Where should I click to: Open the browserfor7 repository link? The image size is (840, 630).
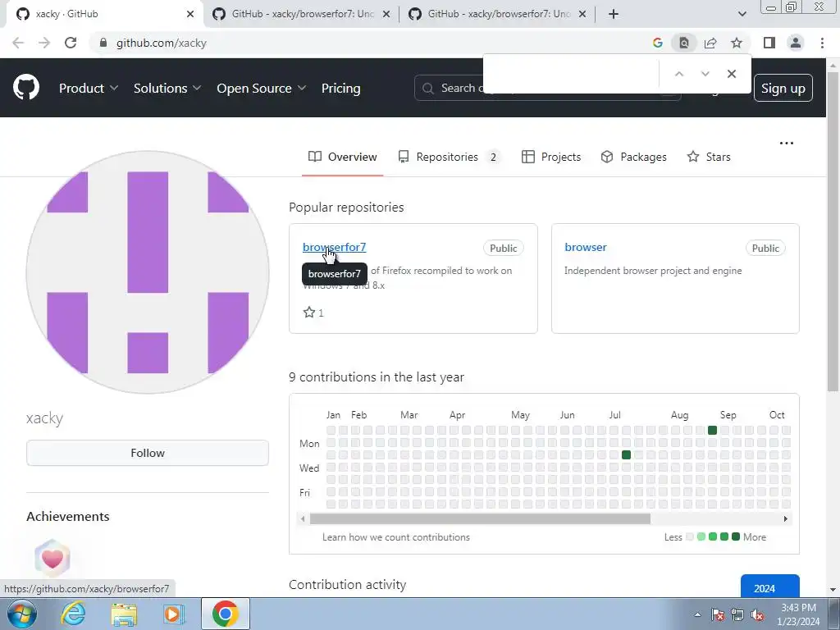[x=335, y=247]
